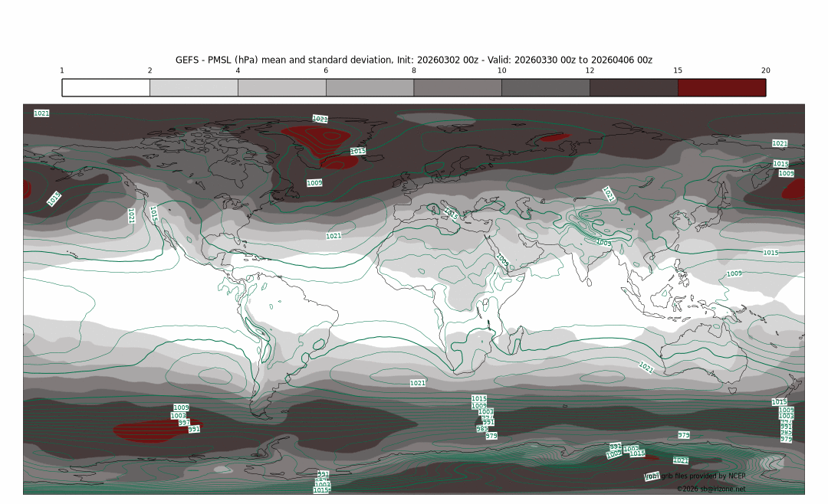
Task: Click the sb@irizone.net copyright text
Action: coord(710,489)
